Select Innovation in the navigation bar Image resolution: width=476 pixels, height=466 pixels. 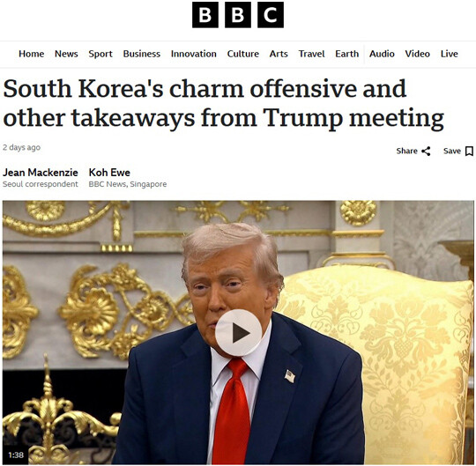[194, 54]
